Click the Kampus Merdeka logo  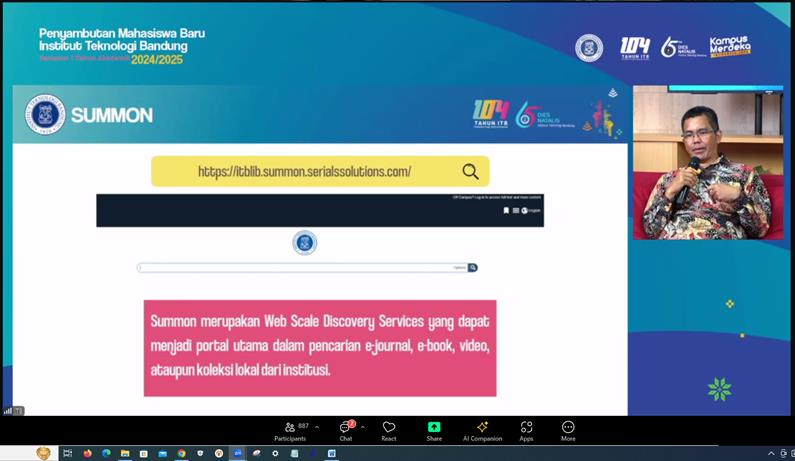click(730, 47)
